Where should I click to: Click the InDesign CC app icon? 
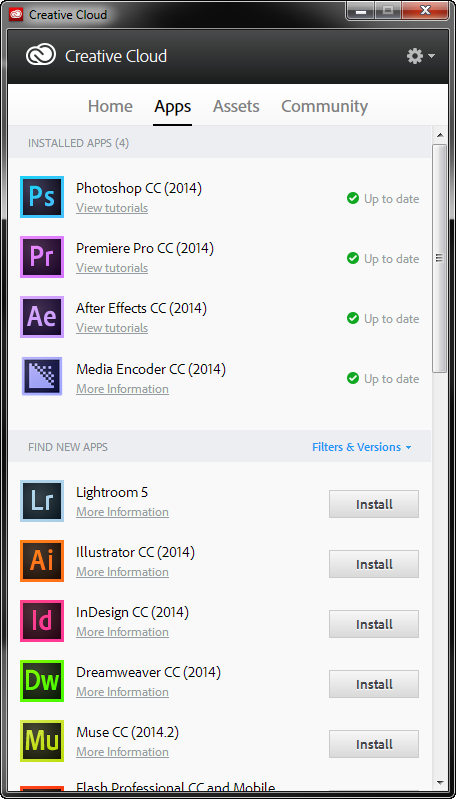coord(42,621)
